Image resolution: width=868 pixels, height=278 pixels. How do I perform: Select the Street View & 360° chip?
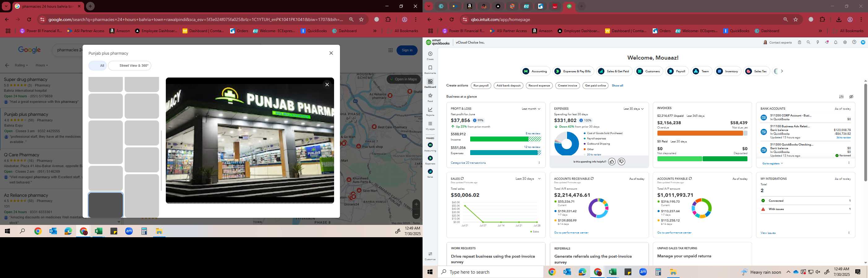coord(130,65)
